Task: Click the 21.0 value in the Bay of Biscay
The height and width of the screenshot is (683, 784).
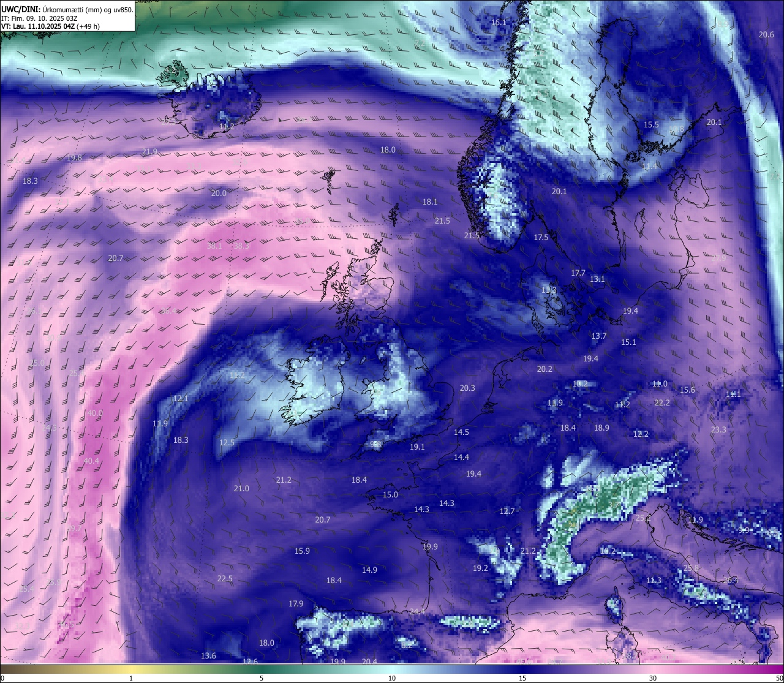Action: (241, 489)
